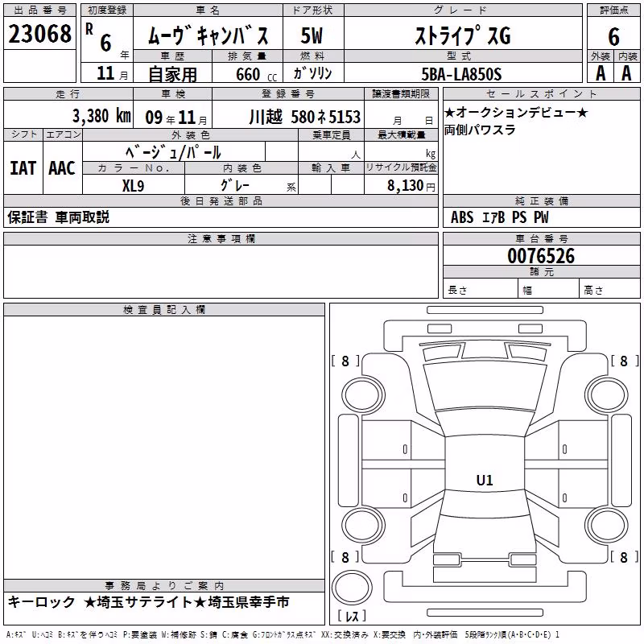Click the front-right tire rating [8]

point(625,361)
